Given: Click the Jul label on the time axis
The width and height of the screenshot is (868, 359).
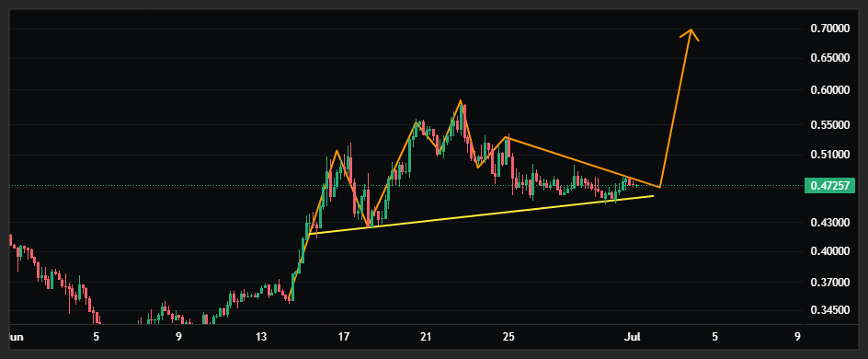Looking at the screenshot, I should [633, 336].
